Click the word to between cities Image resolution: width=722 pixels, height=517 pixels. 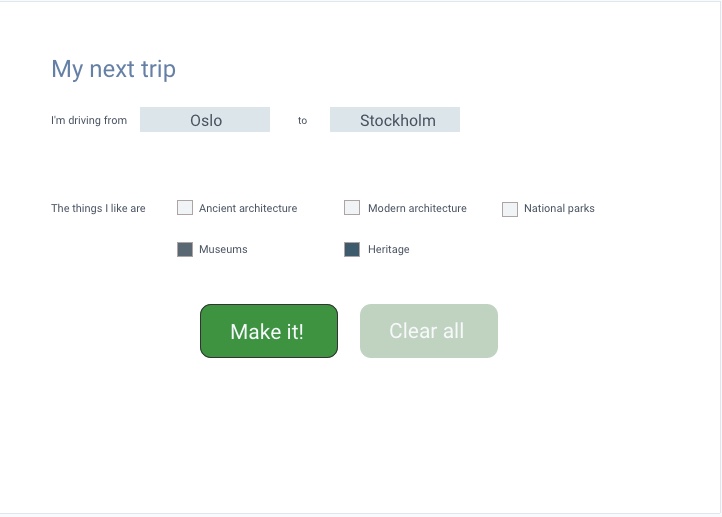(x=302, y=120)
